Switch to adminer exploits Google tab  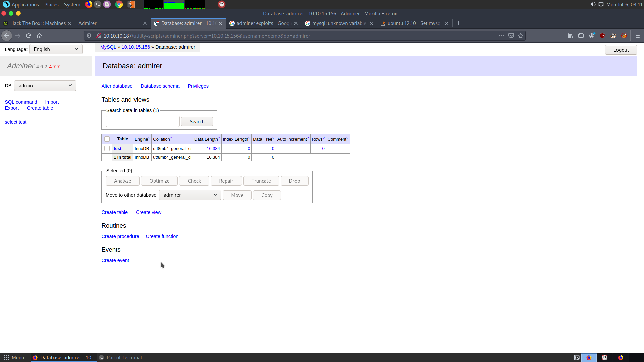tap(263, 23)
